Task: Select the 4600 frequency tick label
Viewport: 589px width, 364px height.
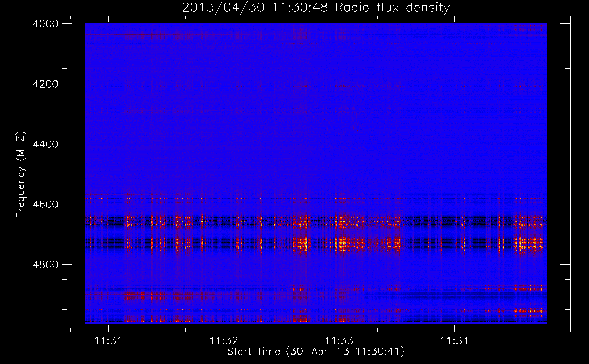Action: point(46,204)
